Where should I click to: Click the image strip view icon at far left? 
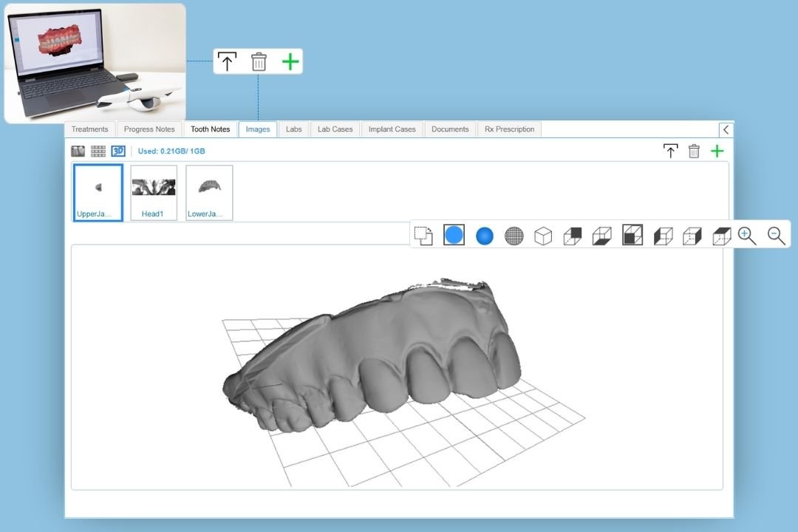click(78, 150)
